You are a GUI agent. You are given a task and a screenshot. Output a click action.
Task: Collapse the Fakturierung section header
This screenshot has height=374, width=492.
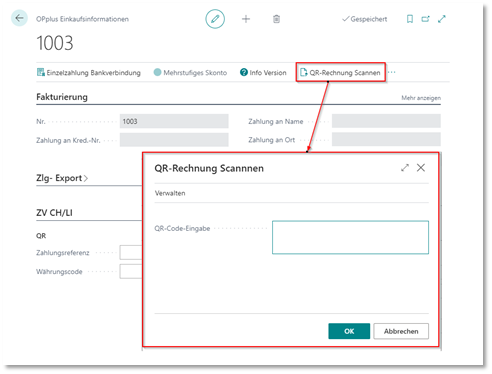pyautogui.click(x=62, y=97)
